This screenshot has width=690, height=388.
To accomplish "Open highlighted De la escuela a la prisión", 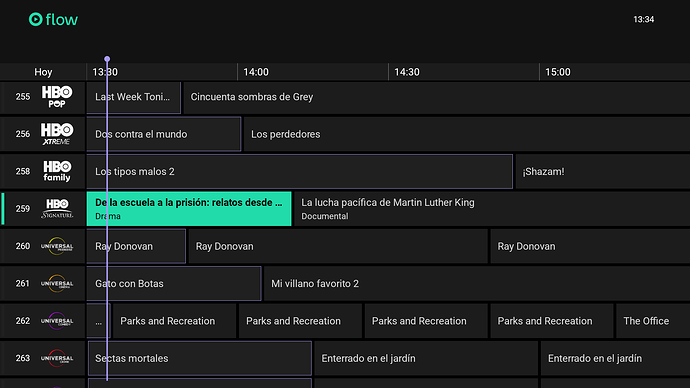I will click(189, 209).
